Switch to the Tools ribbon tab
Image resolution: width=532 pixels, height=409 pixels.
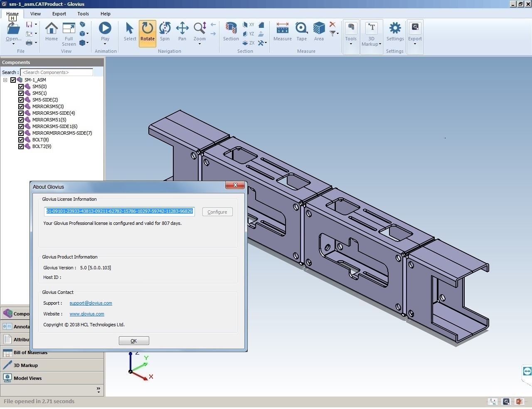tap(83, 14)
